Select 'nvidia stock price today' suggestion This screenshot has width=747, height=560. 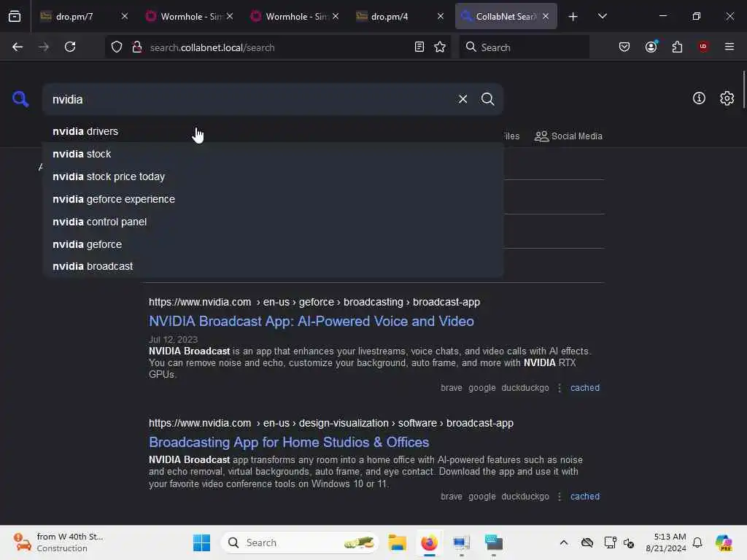click(273, 176)
